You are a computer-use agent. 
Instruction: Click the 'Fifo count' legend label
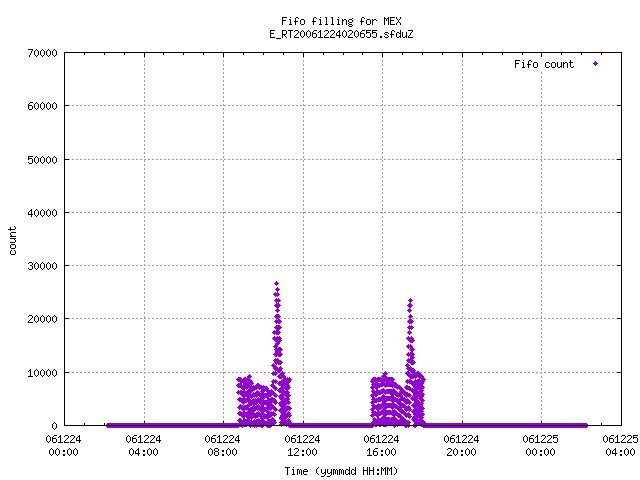coord(544,64)
